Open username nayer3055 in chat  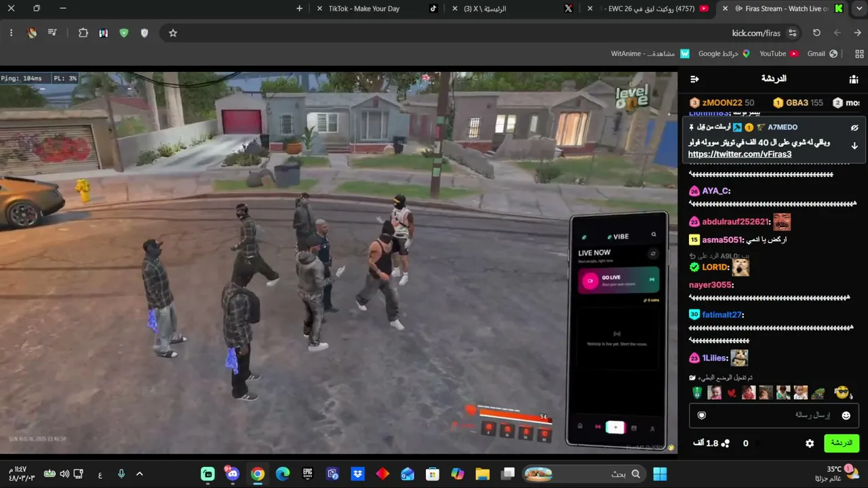click(x=710, y=285)
